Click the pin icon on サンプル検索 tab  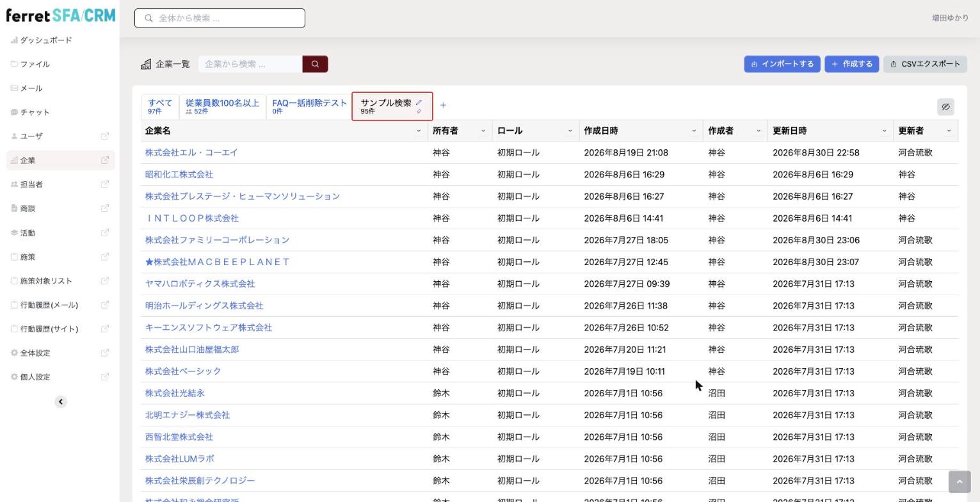[419, 111]
